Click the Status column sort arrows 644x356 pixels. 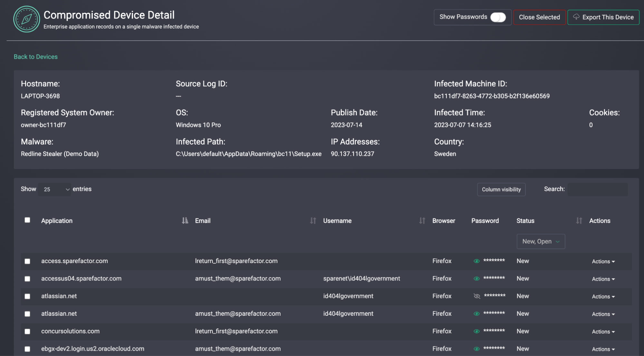click(579, 220)
